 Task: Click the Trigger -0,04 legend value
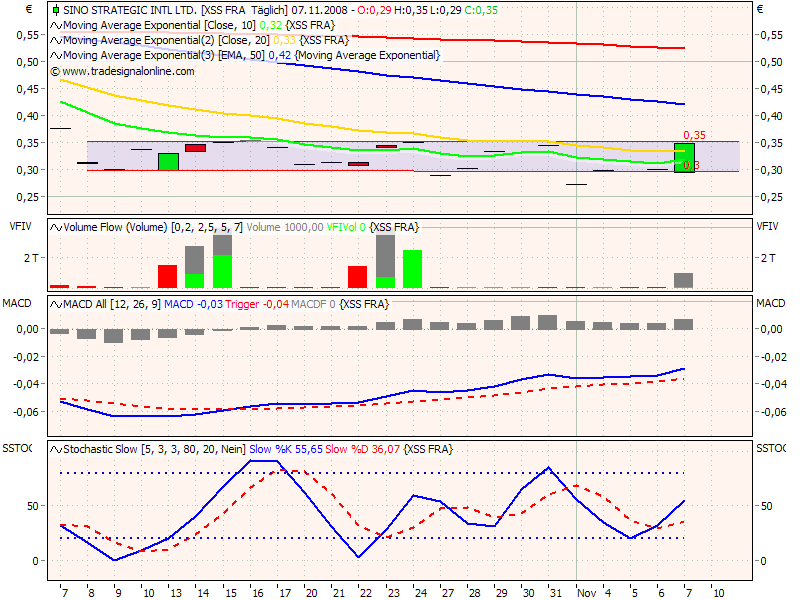click(257, 305)
